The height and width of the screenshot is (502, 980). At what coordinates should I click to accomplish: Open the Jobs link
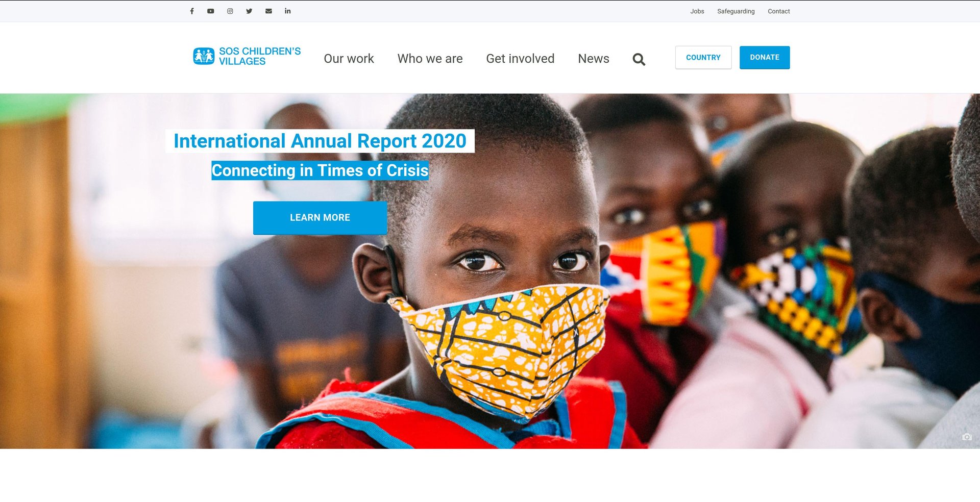[697, 11]
